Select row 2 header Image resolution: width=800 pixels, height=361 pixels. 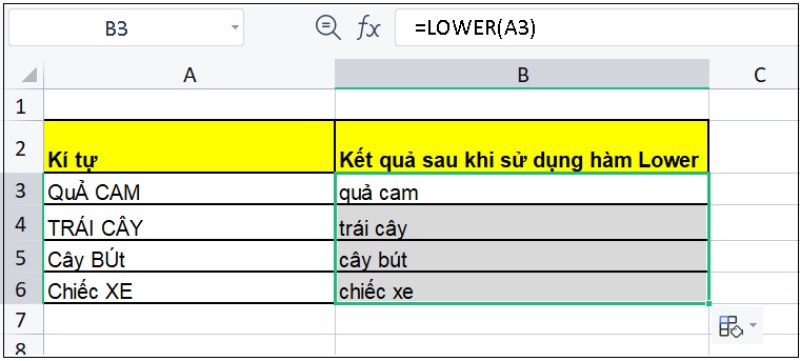[21, 148]
